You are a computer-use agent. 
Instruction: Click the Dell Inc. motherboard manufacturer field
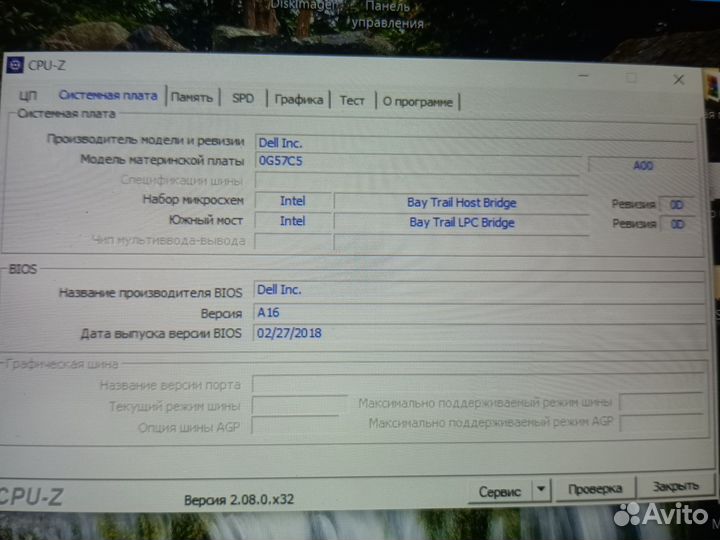[474, 143]
